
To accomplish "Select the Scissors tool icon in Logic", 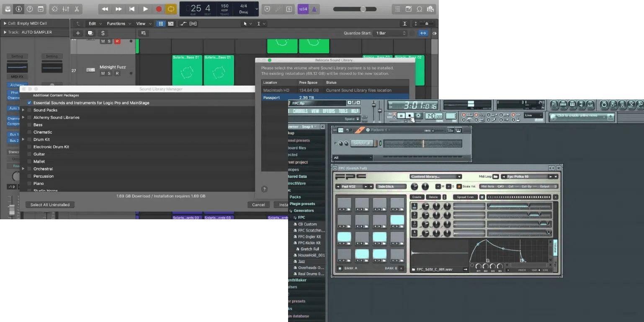I will coord(77,9).
